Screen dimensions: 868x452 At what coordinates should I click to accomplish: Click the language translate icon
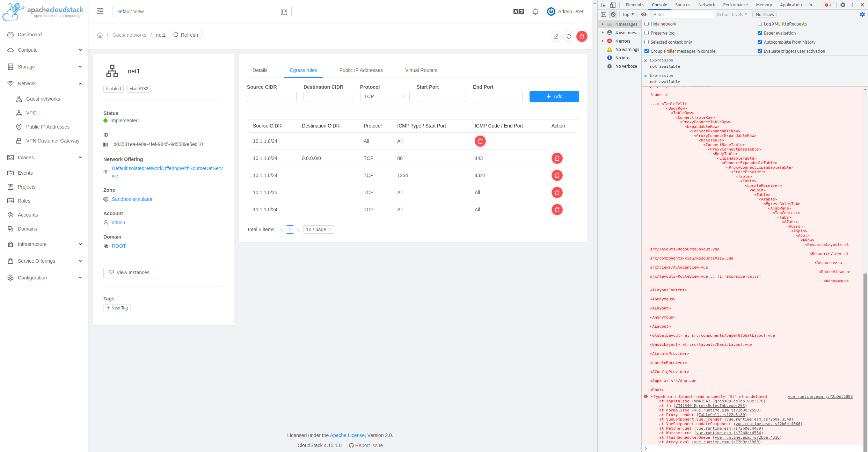(x=518, y=12)
